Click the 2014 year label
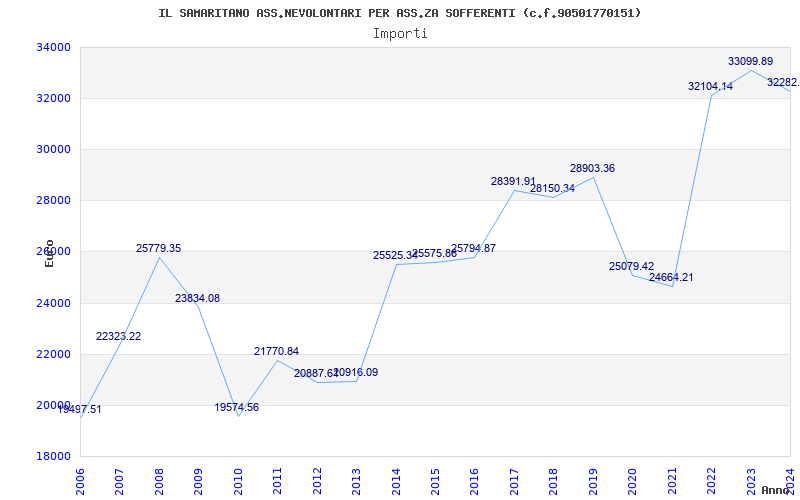Screen dimensions: 800x500 coord(395,482)
